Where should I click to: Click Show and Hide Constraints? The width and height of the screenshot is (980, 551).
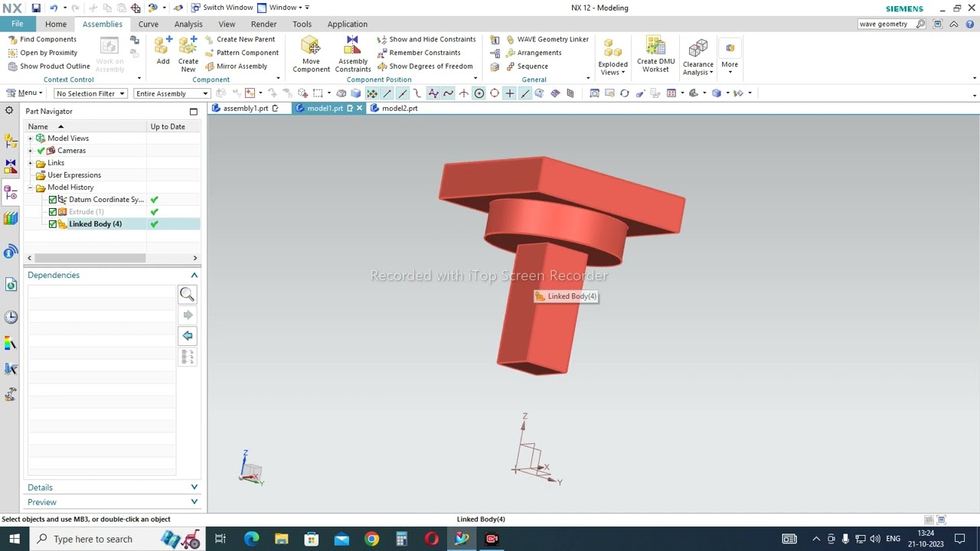(x=426, y=39)
